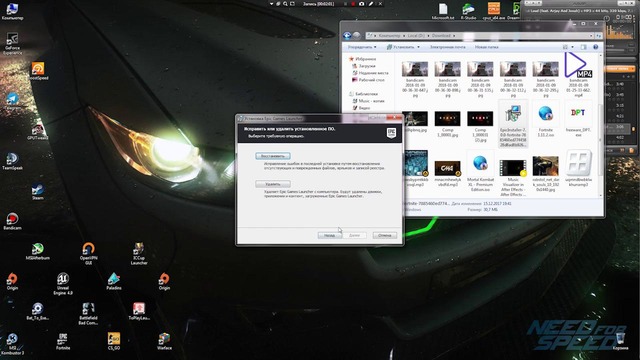Open the Origin shortcut beside Unreal Engine
The height and width of the screenshot is (360, 640).
[x=12, y=281]
